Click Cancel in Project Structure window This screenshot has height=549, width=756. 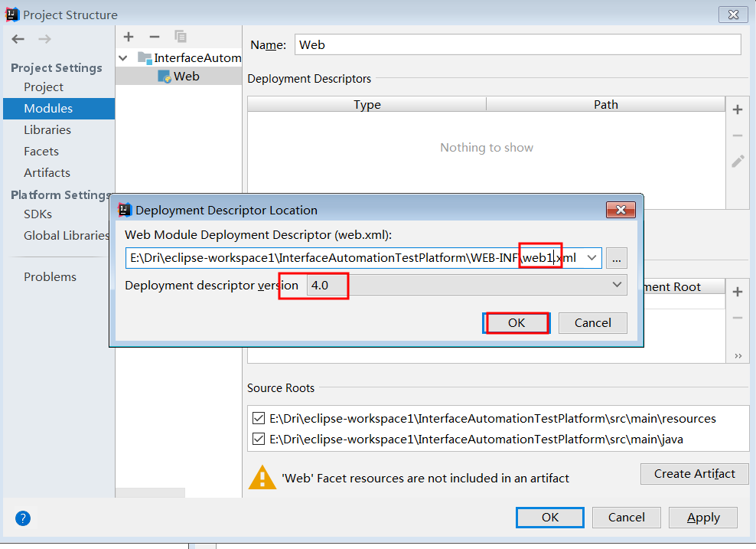click(627, 518)
